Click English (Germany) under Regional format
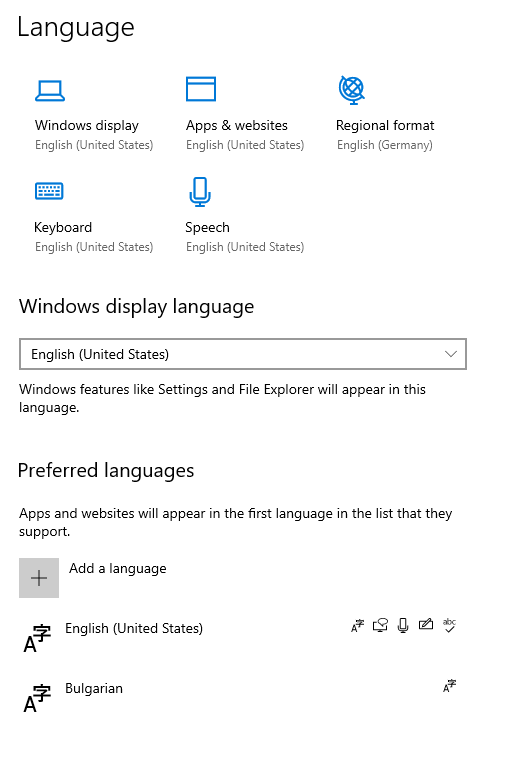The image size is (532, 780). click(x=385, y=145)
